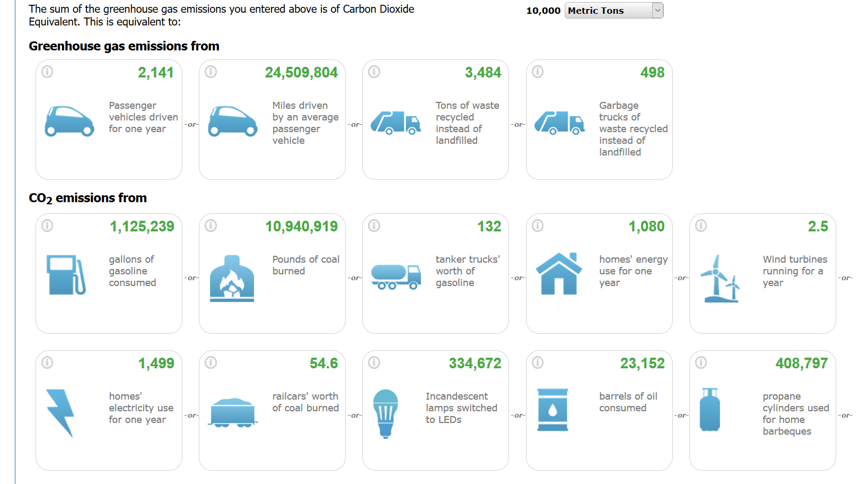Click the value 23,152 barrels of oil
This screenshot has height=484, width=868.
pos(643,364)
